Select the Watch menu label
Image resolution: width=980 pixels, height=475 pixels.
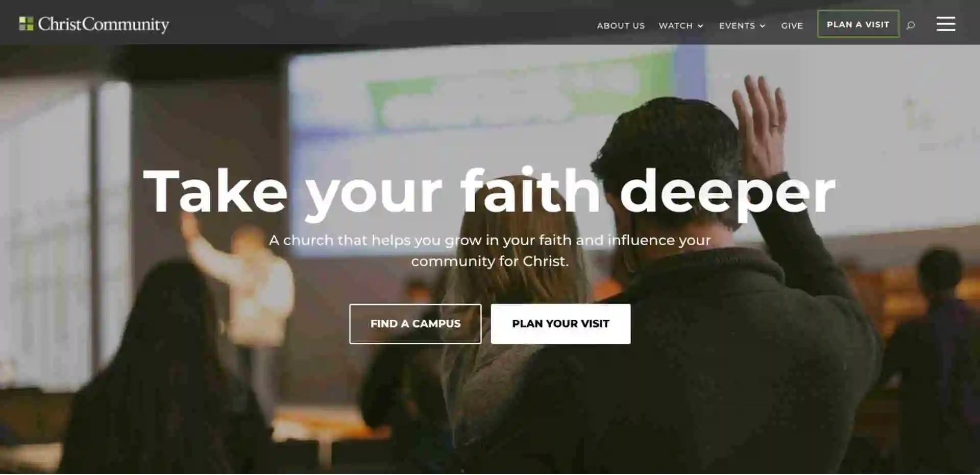point(675,26)
